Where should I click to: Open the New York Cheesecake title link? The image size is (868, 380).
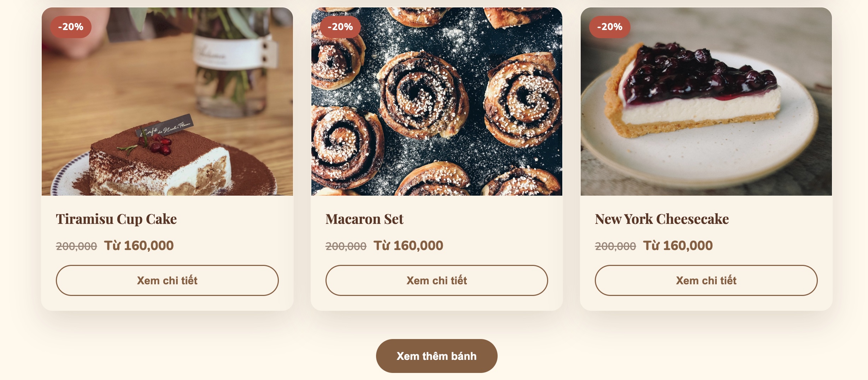(x=662, y=219)
